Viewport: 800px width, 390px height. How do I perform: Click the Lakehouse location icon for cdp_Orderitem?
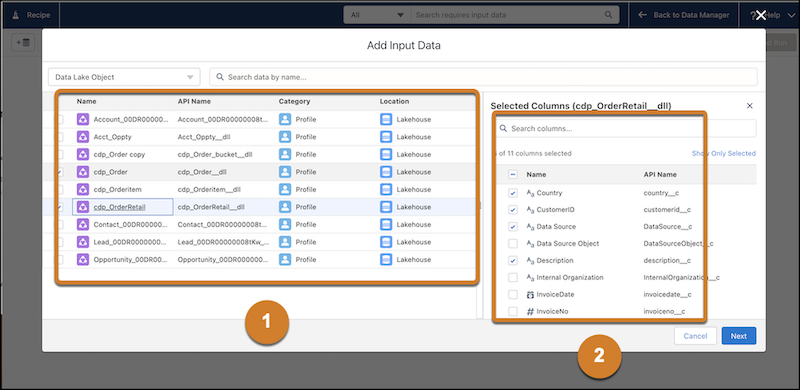tap(386, 189)
